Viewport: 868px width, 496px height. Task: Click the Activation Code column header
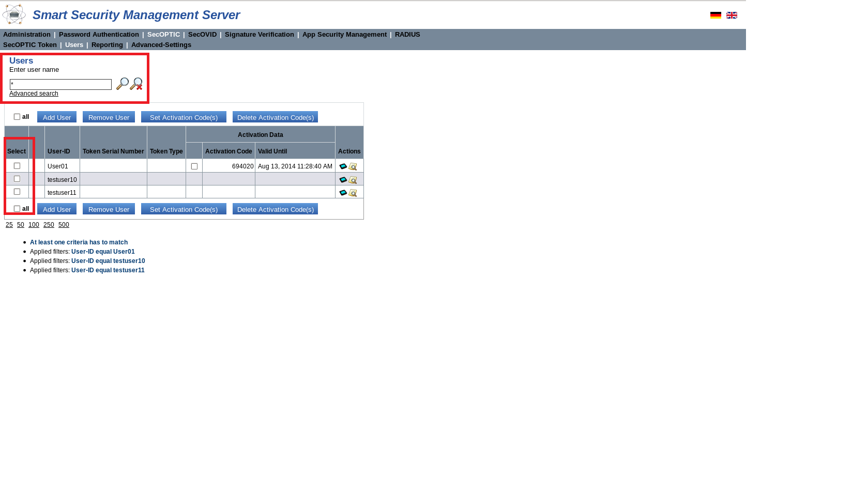[229, 151]
